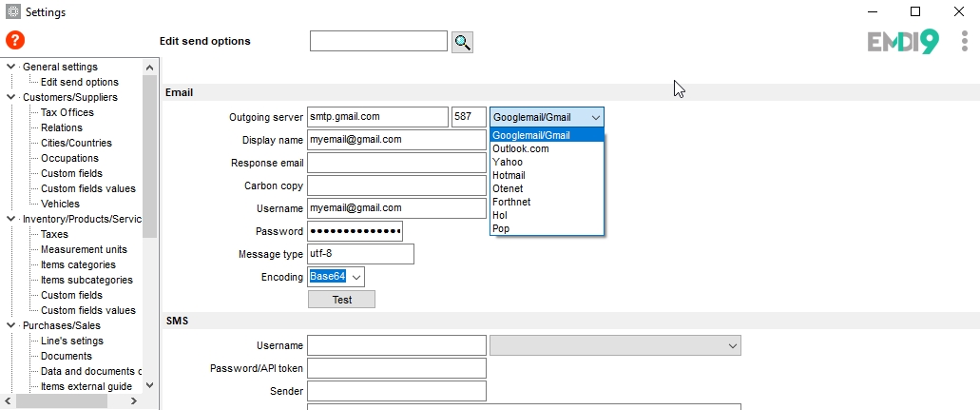Click the Response email field

397,163
